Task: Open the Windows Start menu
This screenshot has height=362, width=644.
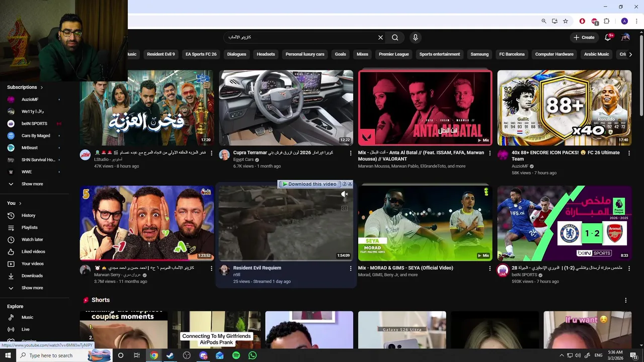Action: point(8,355)
